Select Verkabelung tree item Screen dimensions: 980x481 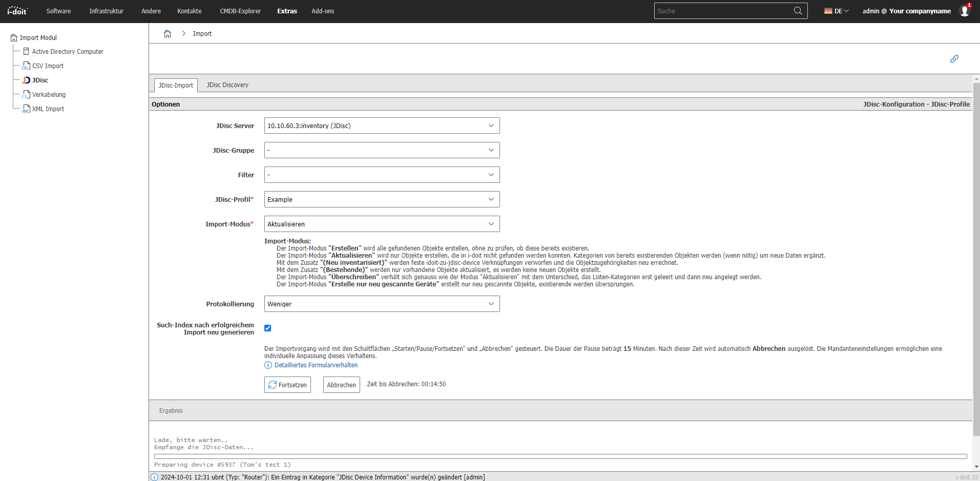pos(49,95)
